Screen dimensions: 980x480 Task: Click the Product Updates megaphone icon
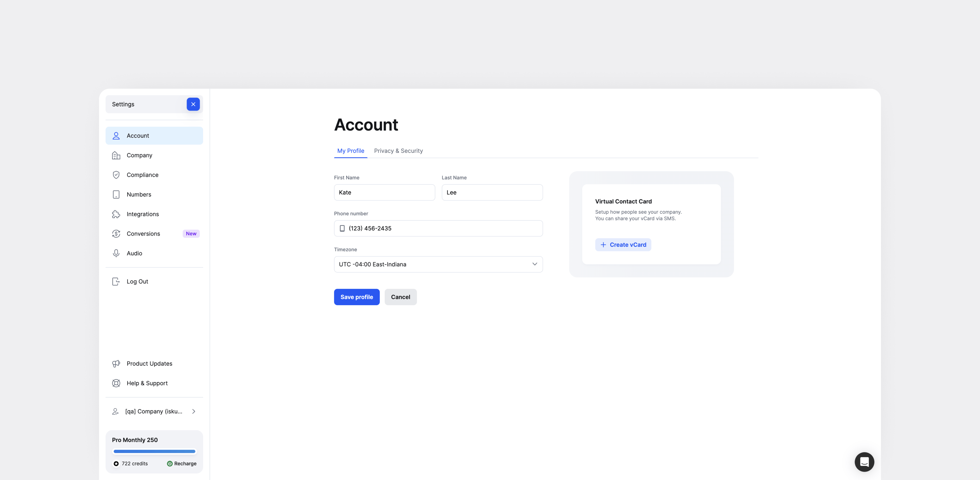pyautogui.click(x=116, y=364)
